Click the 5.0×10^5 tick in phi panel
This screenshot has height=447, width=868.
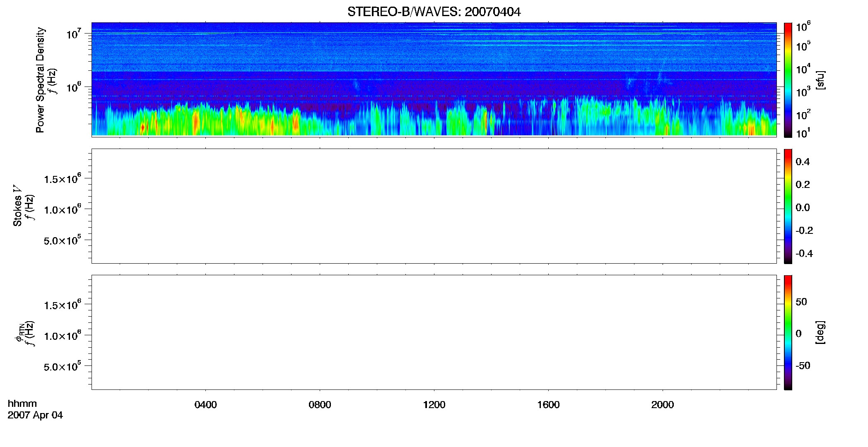(x=63, y=366)
